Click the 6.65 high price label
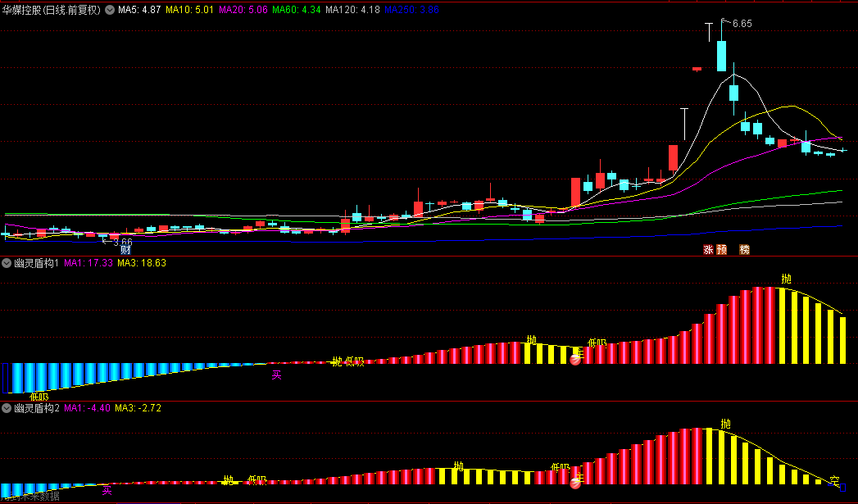The image size is (858, 504). click(742, 24)
